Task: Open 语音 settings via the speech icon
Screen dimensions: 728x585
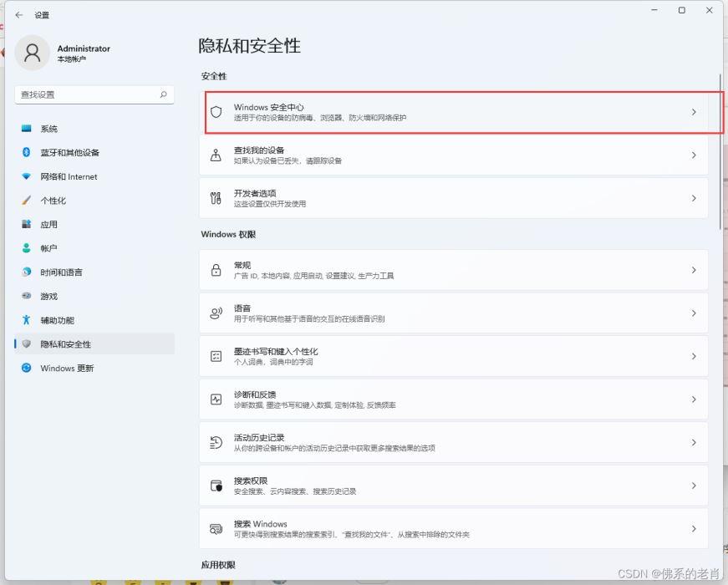Action: (216, 313)
